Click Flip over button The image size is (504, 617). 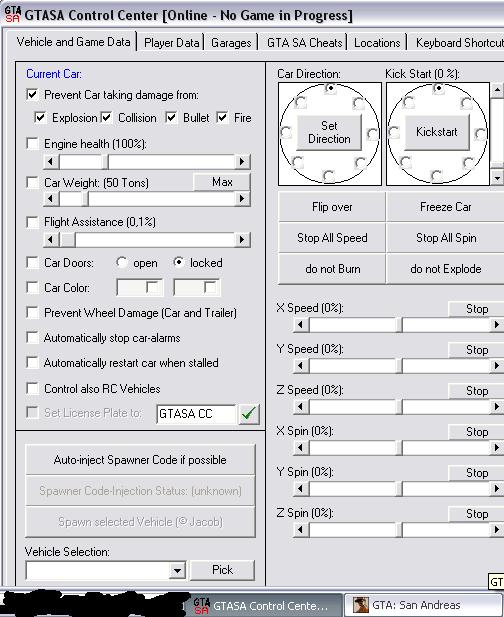pyautogui.click(x=332, y=207)
